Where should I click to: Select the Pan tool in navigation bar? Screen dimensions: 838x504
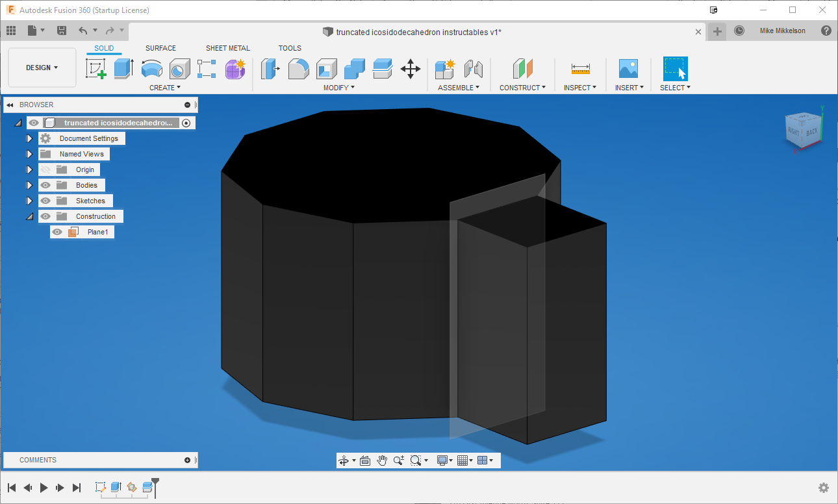point(382,460)
